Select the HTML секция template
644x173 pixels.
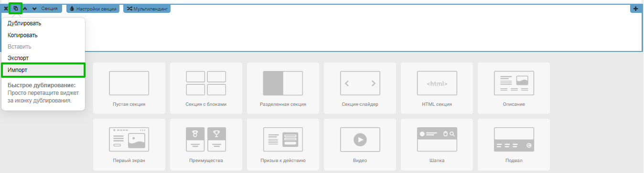437,88
